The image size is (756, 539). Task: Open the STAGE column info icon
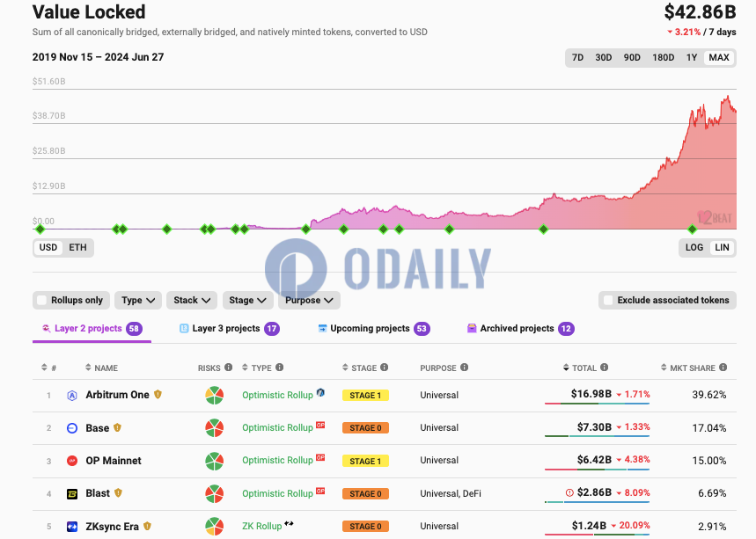385,368
